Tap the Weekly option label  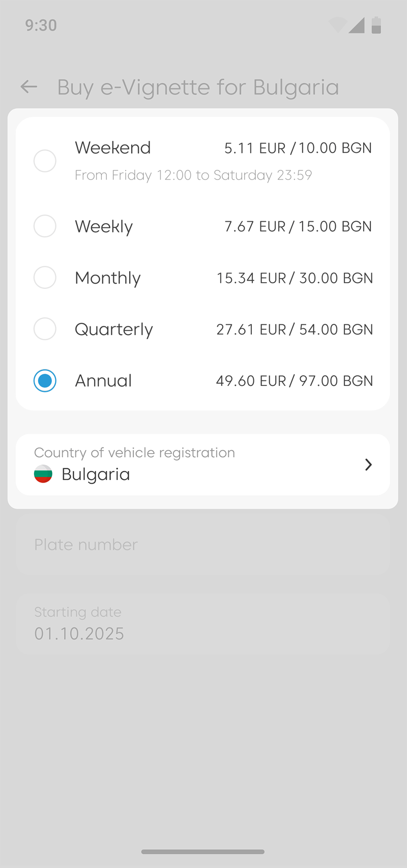point(104,226)
